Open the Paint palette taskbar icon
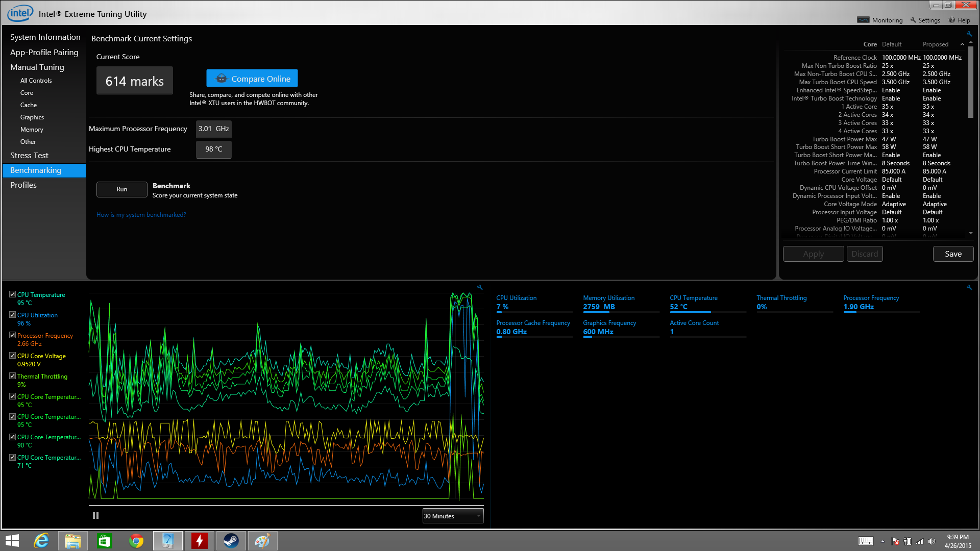Screen dimensions: 980x551 point(262,541)
